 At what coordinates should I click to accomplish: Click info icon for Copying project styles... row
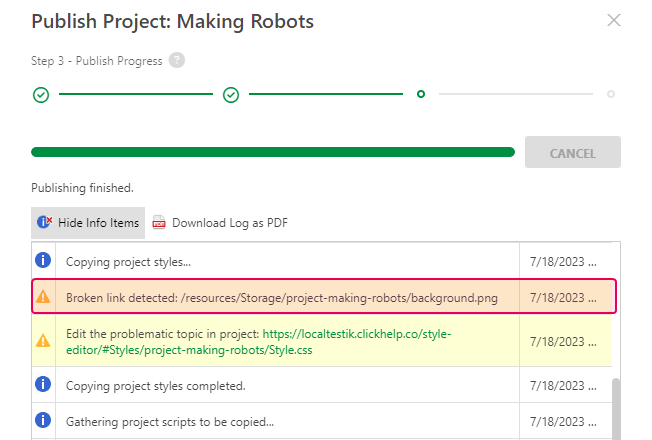click(43, 260)
